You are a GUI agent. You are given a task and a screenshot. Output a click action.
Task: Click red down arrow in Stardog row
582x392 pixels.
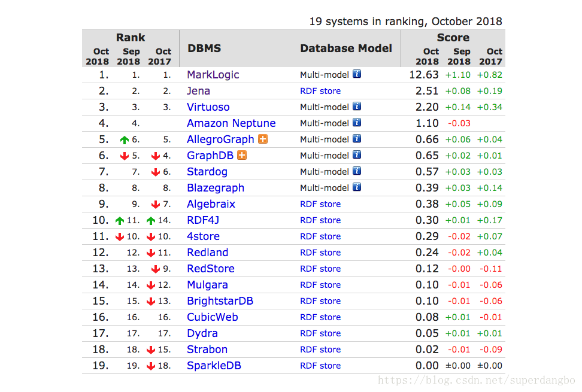tap(156, 172)
